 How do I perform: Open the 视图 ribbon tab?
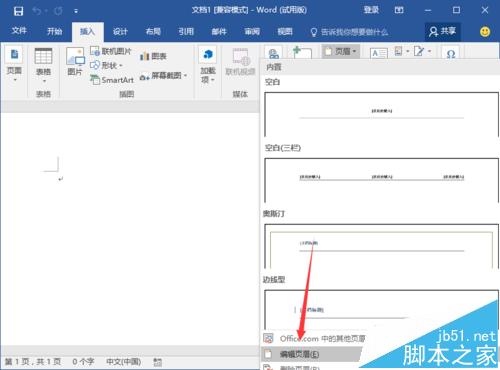[x=285, y=32]
